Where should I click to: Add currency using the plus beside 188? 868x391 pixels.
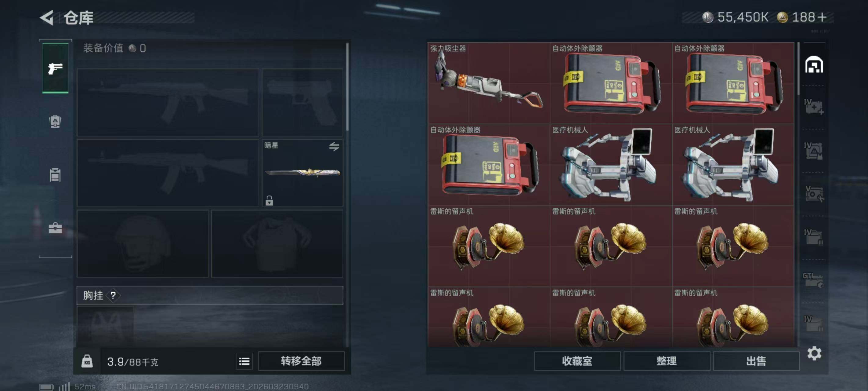(822, 17)
